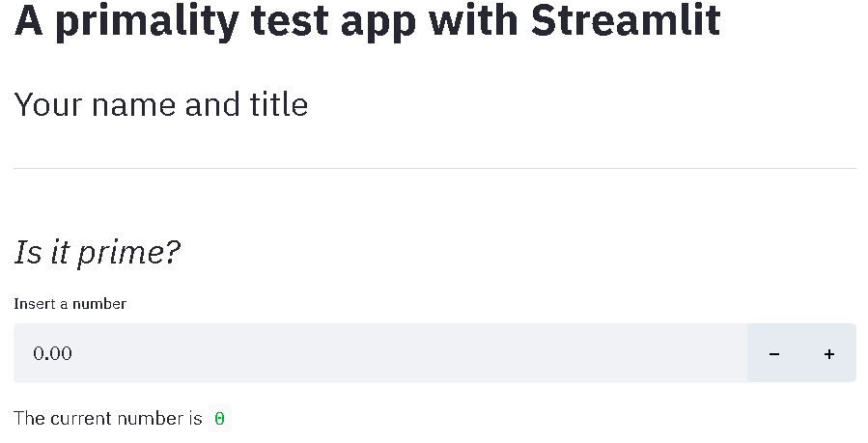Decrease the number with the minus button
The width and height of the screenshot is (868, 443).
pos(774,353)
